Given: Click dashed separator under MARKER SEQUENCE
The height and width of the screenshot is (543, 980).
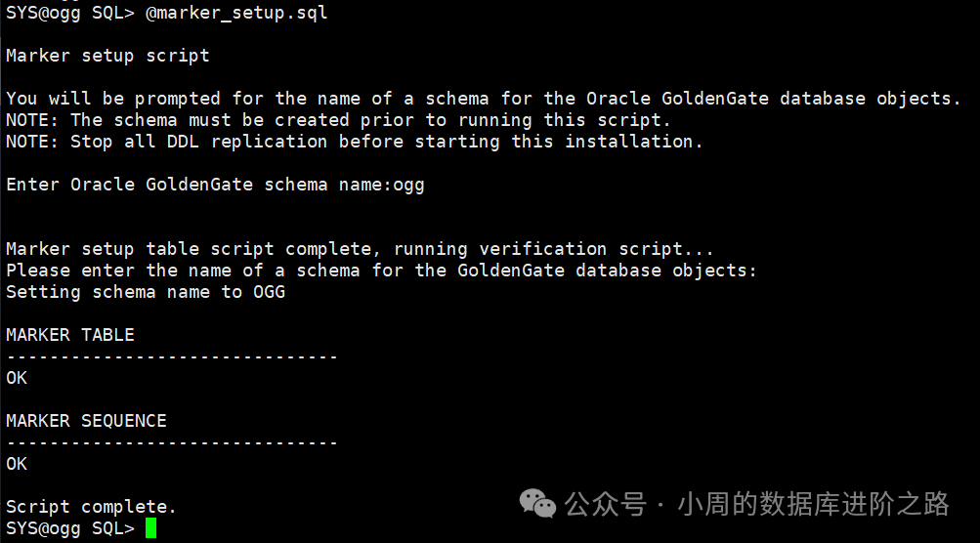Looking at the screenshot, I should click(172, 443).
